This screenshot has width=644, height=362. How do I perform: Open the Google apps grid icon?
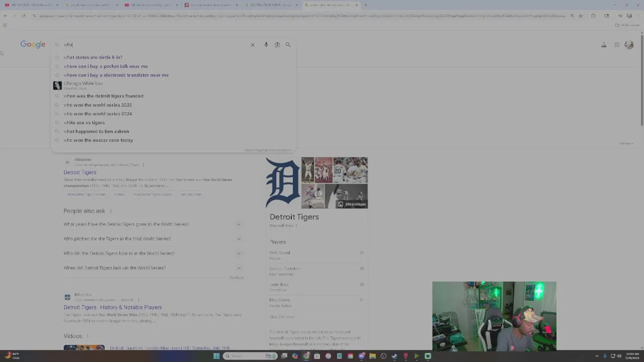click(617, 45)
